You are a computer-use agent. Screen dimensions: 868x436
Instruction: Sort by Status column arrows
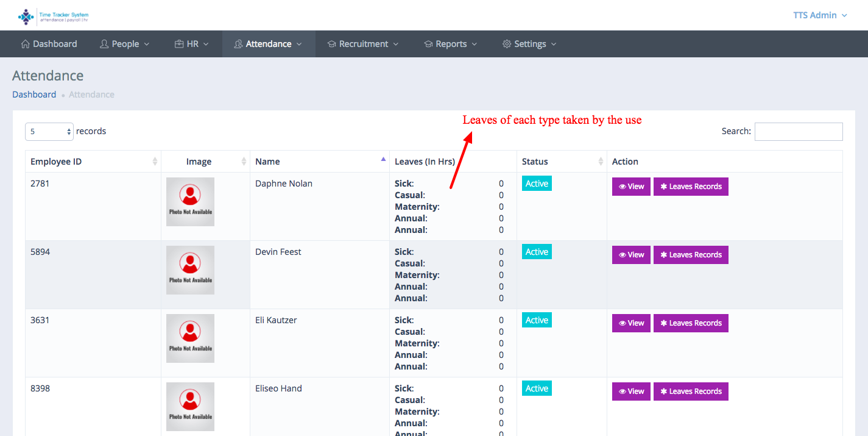coord(601,162)
